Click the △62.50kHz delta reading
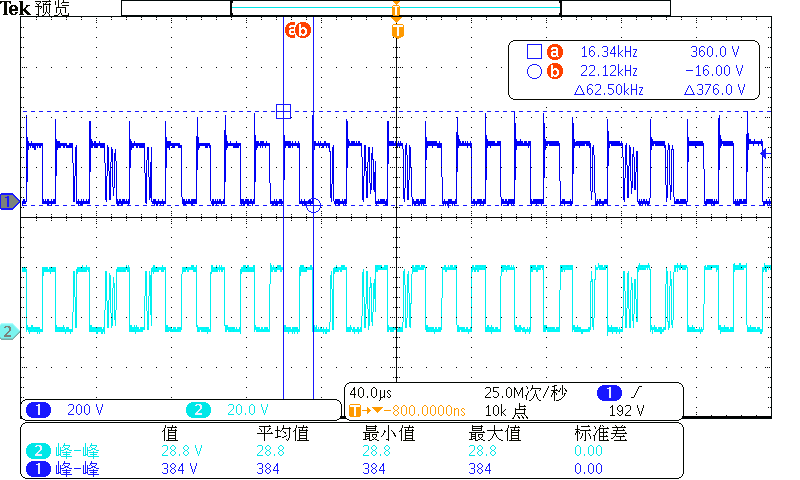Viewport: 800px width, 480px height. pos(609,90)
